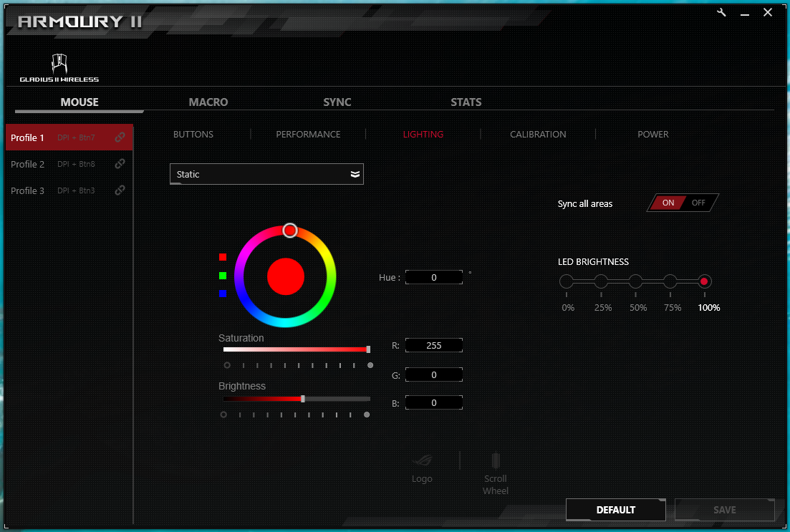Screen dimensions: 790x532
Task: Click the B value input field
Action: pyautogui.click(x=434, y=402)
